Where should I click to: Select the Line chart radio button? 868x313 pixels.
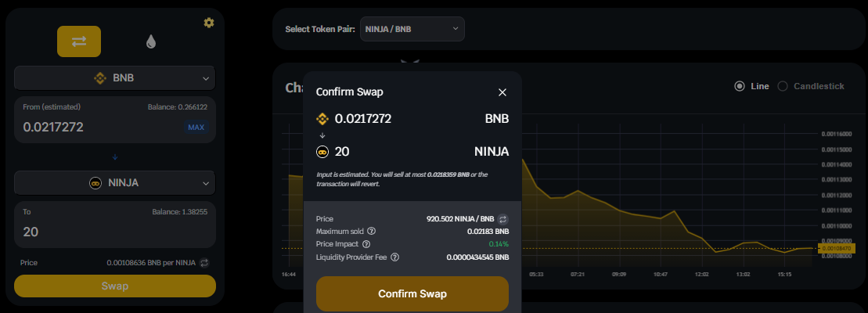(x=739, y=86)
